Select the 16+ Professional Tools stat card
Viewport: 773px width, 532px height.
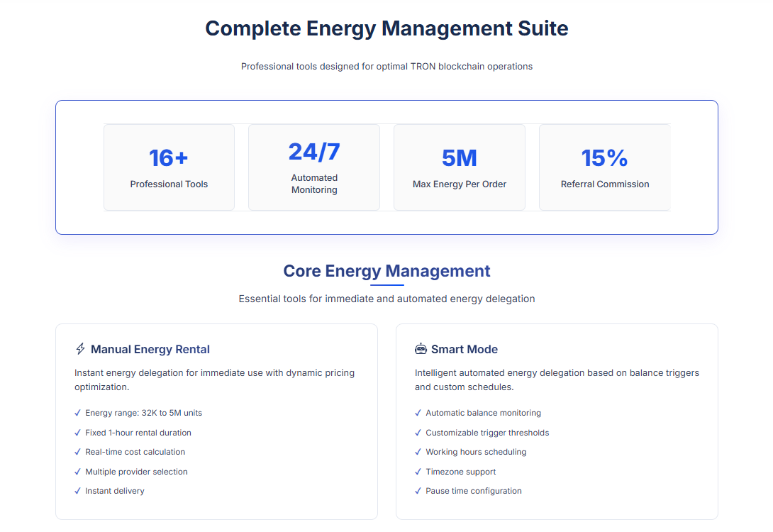click(x=169, y=167)
